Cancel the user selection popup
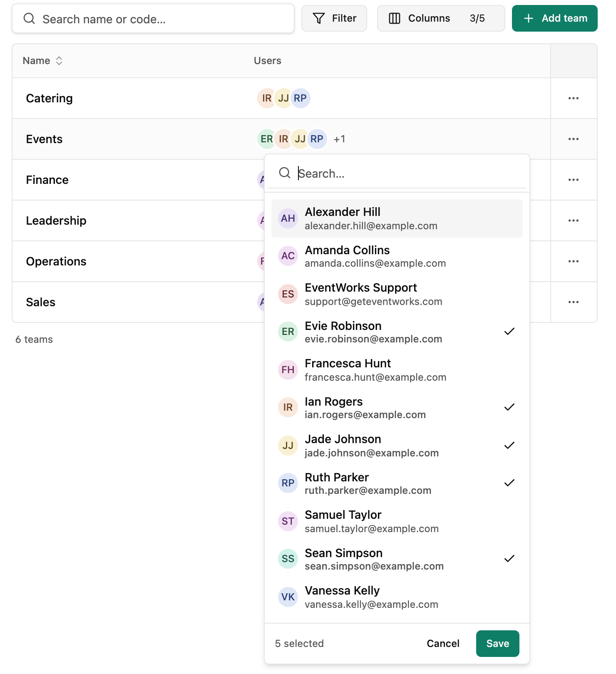Screen dimensions: 616x674 (443, 644)
